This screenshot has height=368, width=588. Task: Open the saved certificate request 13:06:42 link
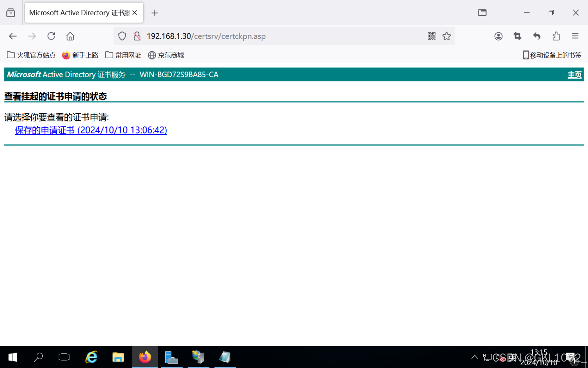91,130
